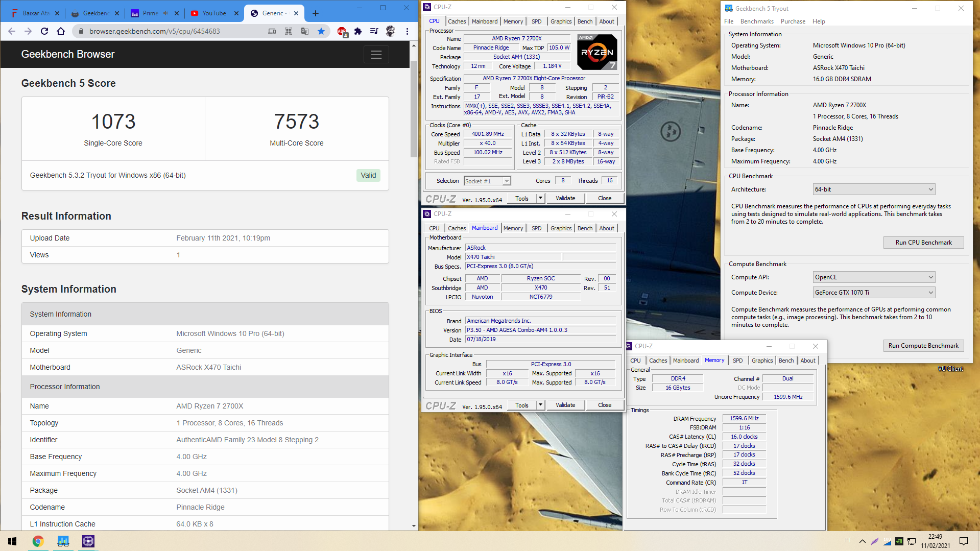
Task: Toggle the Geekbench Browser hamburger menu
Action: (376, 55)
